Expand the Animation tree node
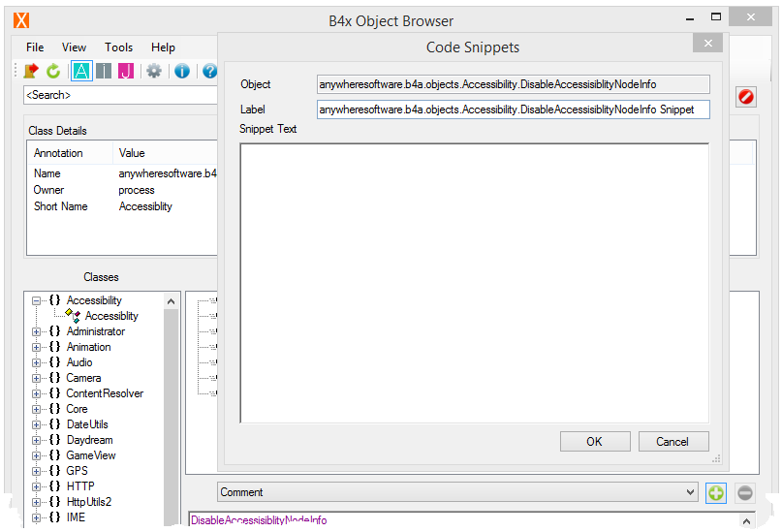The width and height of the screenshot is (782, 532). point(36,347)
